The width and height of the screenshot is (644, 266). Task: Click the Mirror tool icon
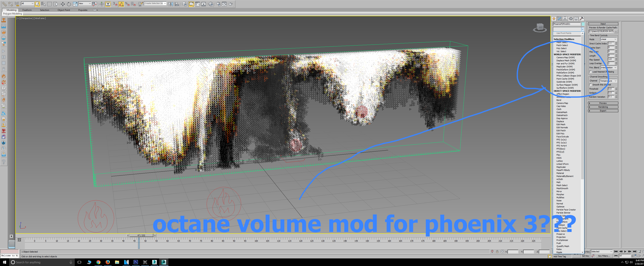(170, 4)
